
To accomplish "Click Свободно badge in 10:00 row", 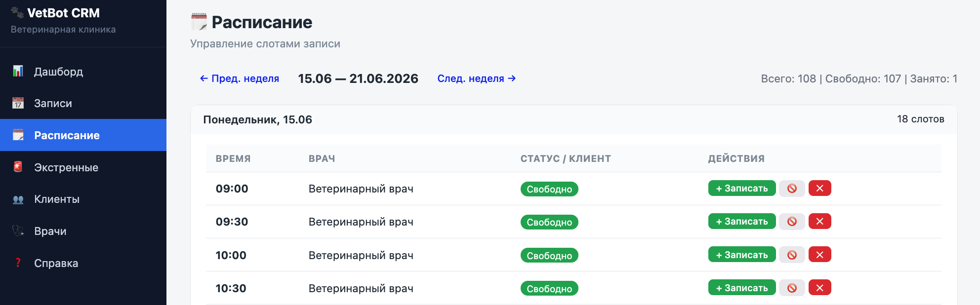I will click(x=549, y=256).
